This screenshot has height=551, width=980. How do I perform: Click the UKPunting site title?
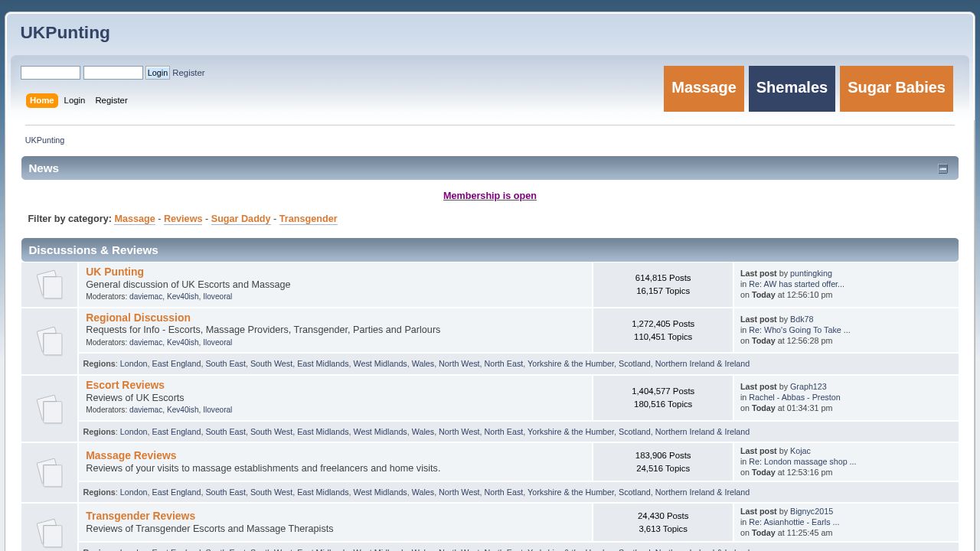65,33
